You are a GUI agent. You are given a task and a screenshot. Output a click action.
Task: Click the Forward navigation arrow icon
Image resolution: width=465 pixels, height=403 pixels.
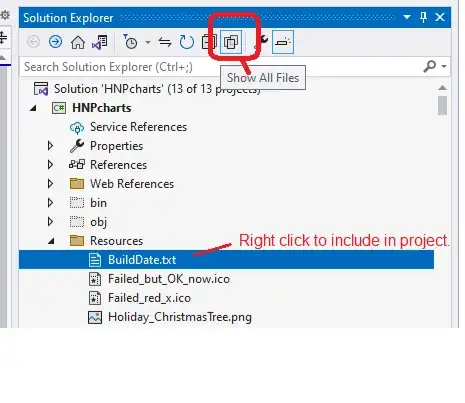[x=55, y=42]
